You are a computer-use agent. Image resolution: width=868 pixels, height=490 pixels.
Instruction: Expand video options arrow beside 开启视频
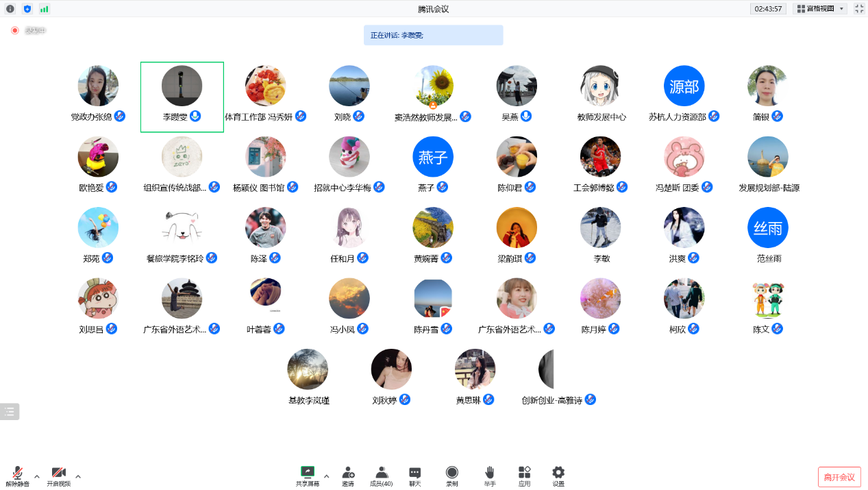[x=78, y=476]
